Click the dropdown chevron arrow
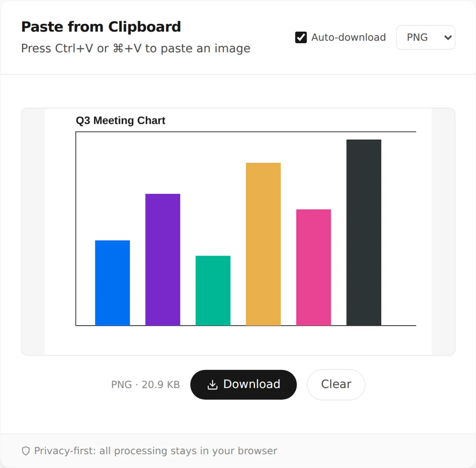476x468 pixels. tap(448, 38)
